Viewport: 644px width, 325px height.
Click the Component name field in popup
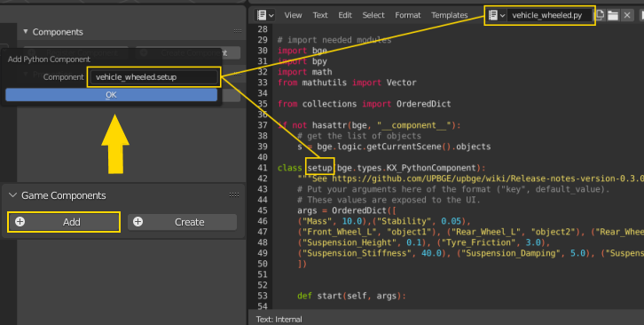[154, 77]
